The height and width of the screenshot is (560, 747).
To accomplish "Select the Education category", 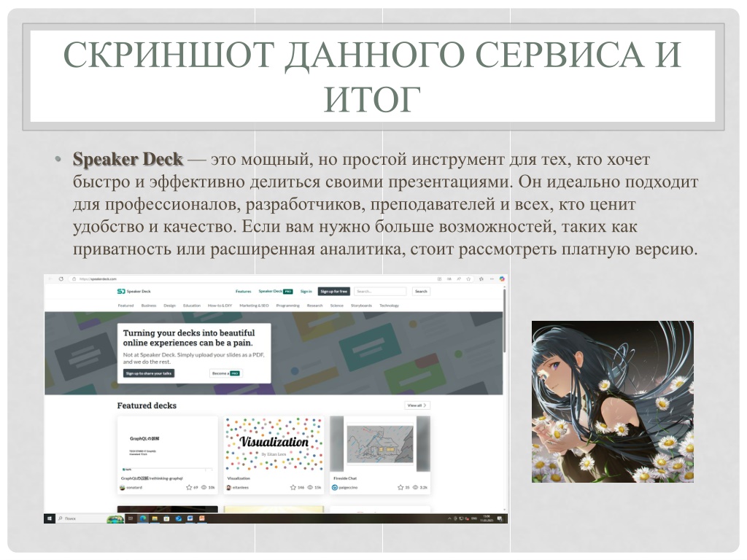I will coord(192,306).
